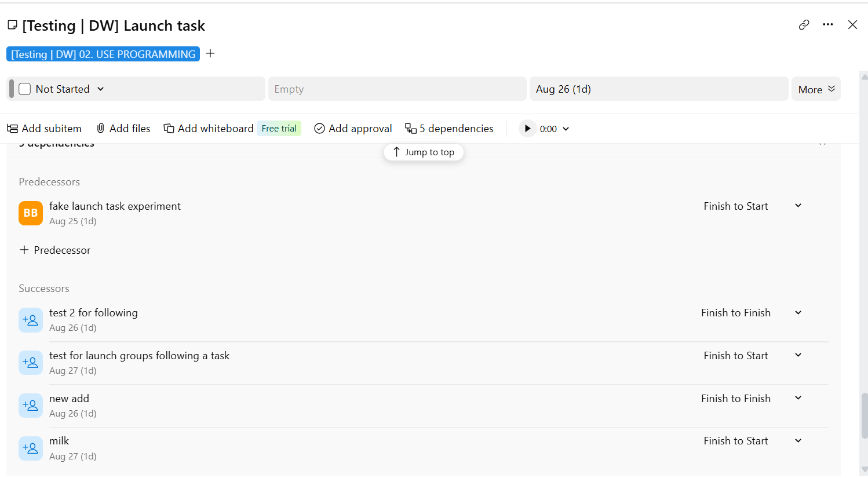This screenshot has height=478, width=868.
Task: Open fake launch task experiment
Action: [115, 206]
